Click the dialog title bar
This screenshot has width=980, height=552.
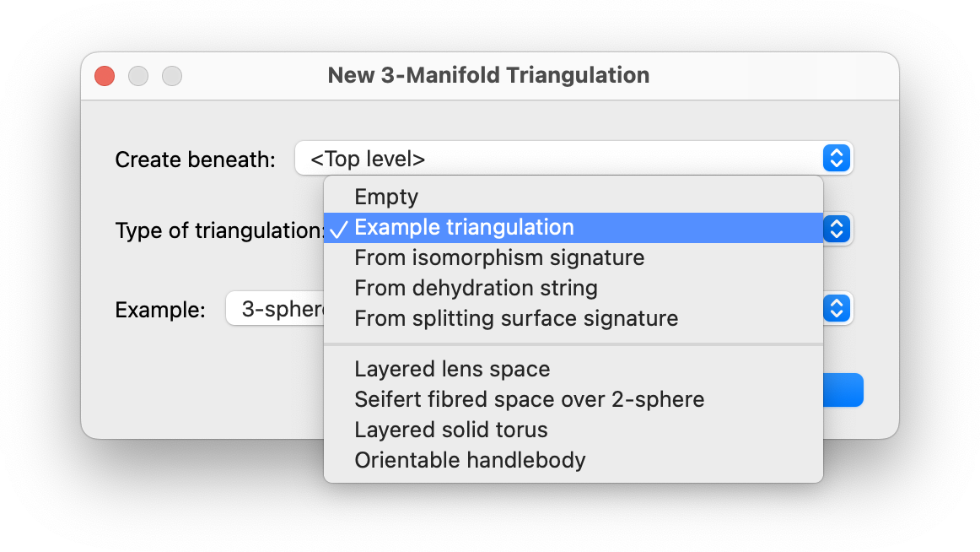coord(488,76)
